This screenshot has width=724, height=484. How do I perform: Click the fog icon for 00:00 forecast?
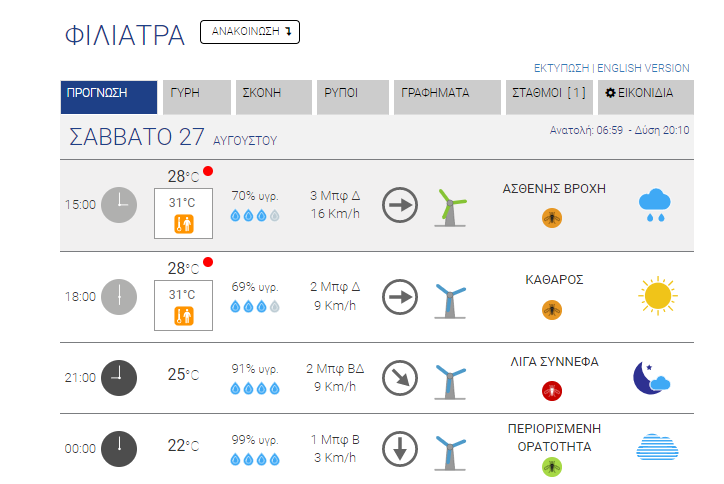tap(657, 447)
